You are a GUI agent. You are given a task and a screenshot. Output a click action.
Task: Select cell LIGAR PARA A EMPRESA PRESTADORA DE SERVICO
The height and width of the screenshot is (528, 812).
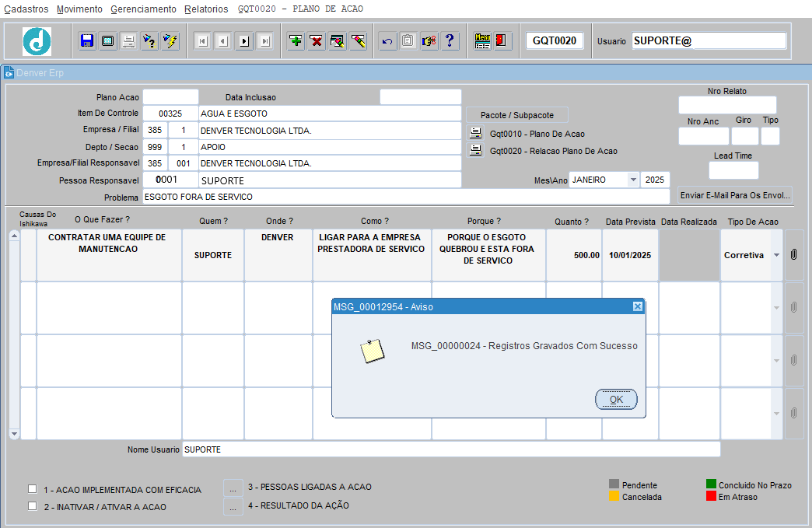pos(372,255)
